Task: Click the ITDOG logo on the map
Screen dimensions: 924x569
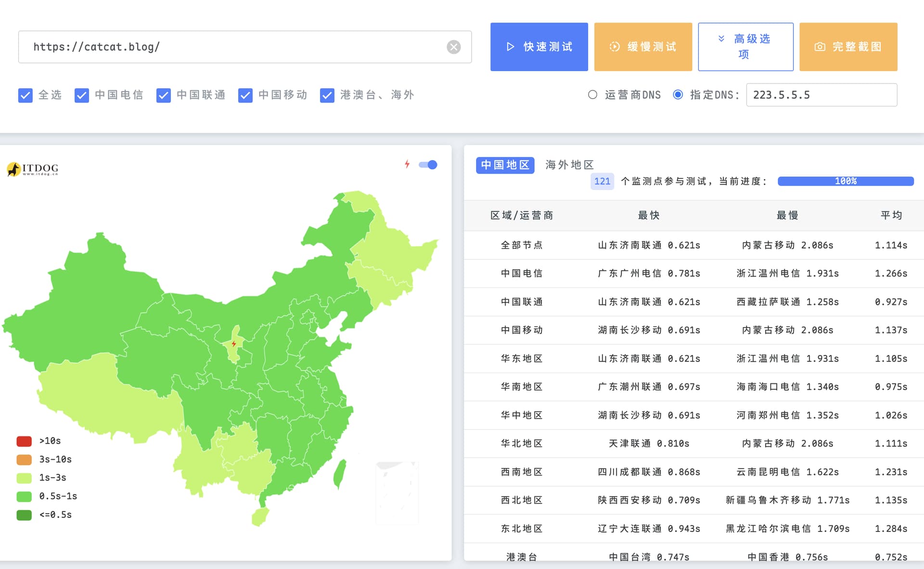Action: click(33, 169)
